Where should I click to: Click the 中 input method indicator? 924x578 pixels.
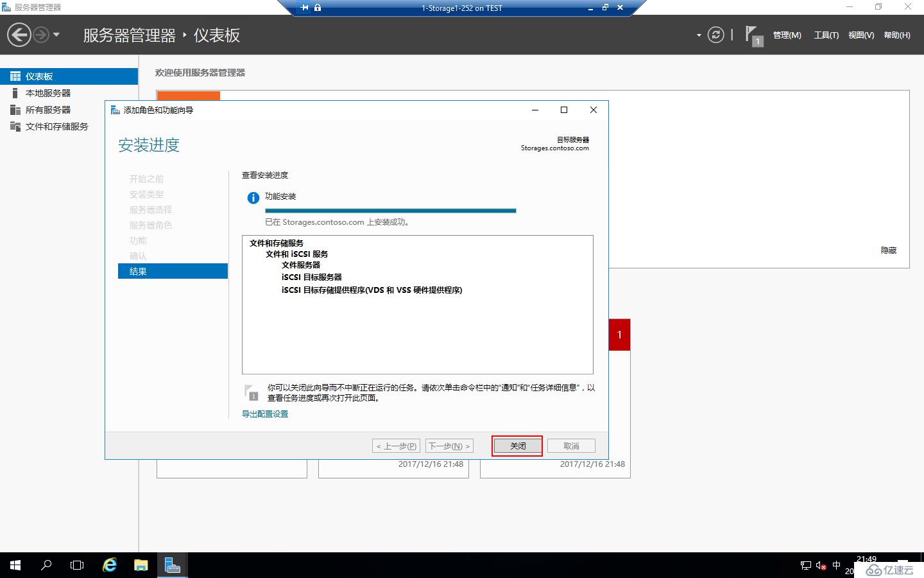coord(836,566)
